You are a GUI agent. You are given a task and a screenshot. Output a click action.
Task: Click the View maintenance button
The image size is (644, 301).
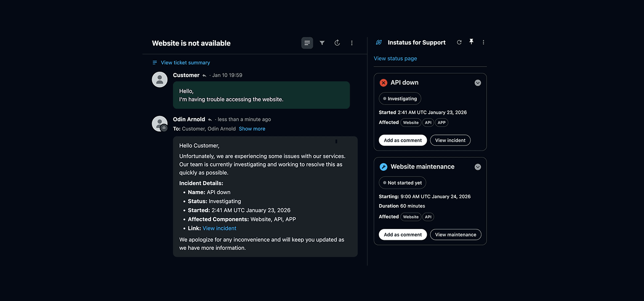coord(456,235)
